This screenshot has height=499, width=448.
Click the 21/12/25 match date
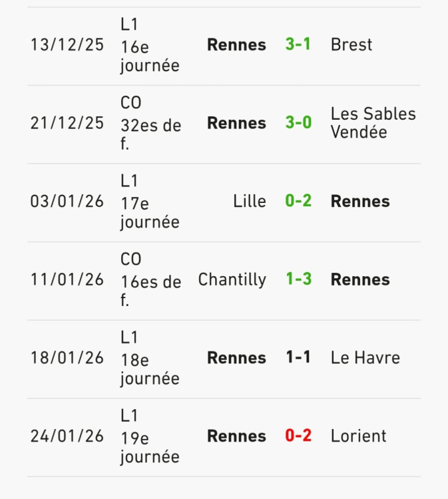[x=67, y=123]
